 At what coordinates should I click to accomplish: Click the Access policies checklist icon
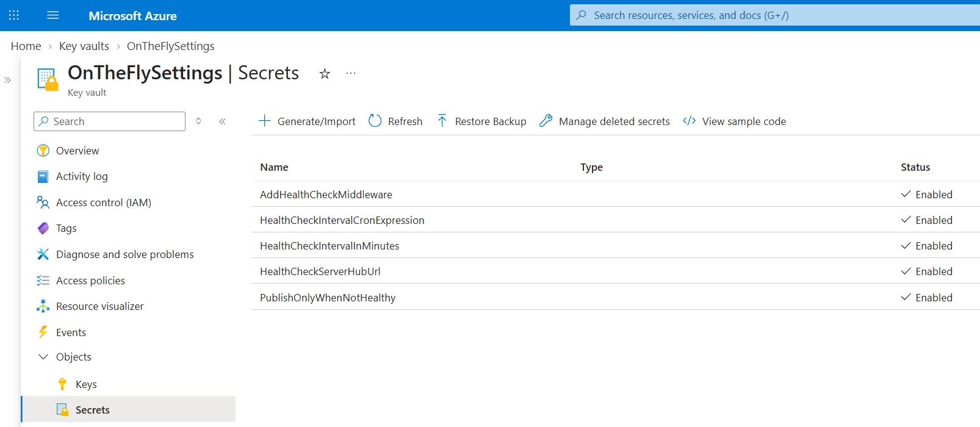pos(43,281)
